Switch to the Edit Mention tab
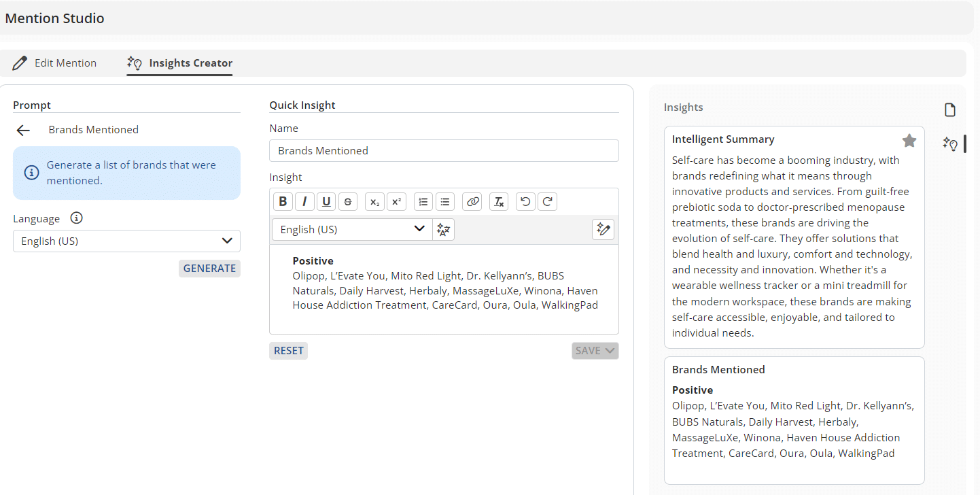The height and width of the screenshot is (495, 980). coord(55,63)
